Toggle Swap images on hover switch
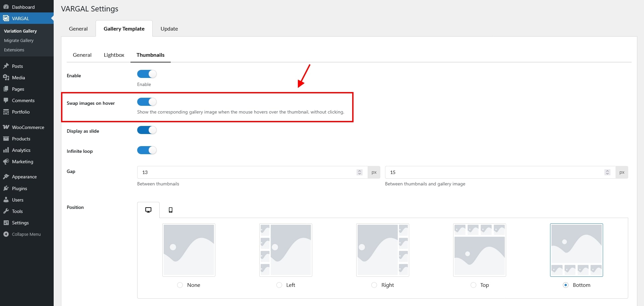This screenshot has width=644, height=306. pos(147,102)
